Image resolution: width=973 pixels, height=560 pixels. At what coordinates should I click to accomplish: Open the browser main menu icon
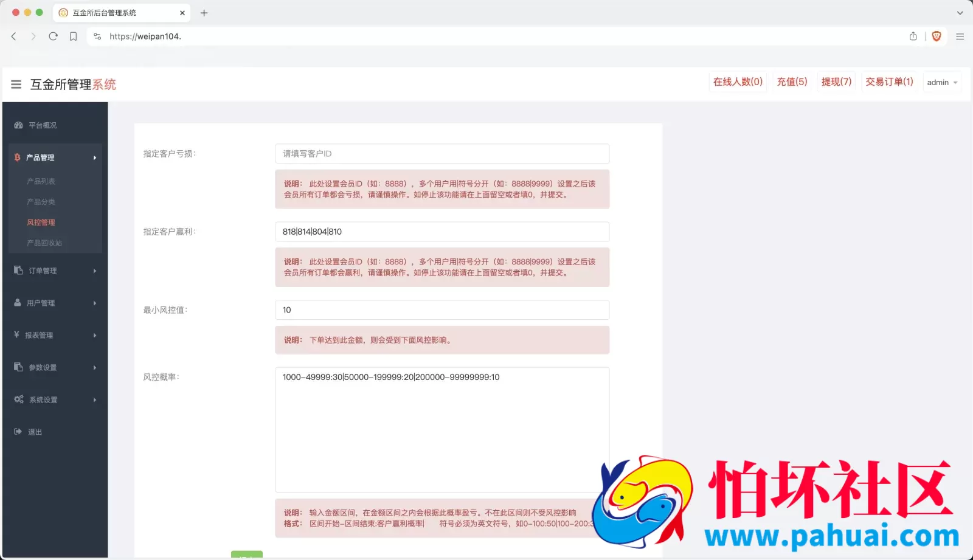tap(960, 36)
